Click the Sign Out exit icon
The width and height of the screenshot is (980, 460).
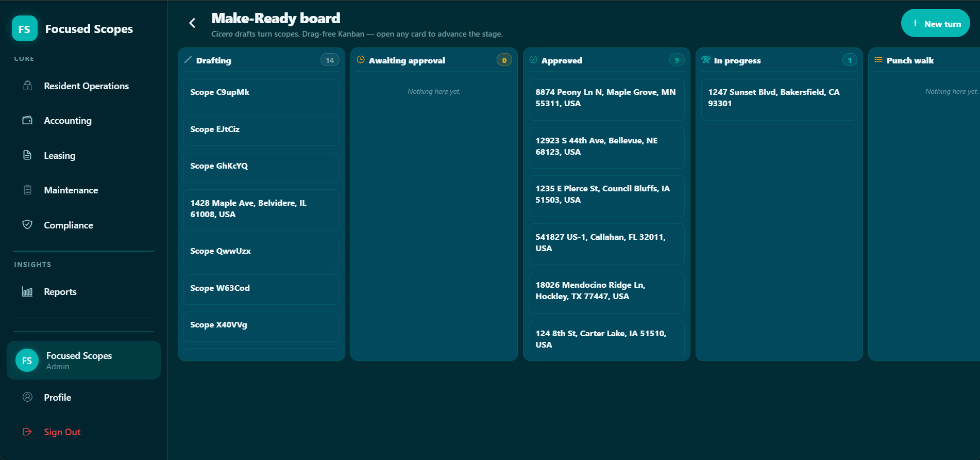(28, 432)
